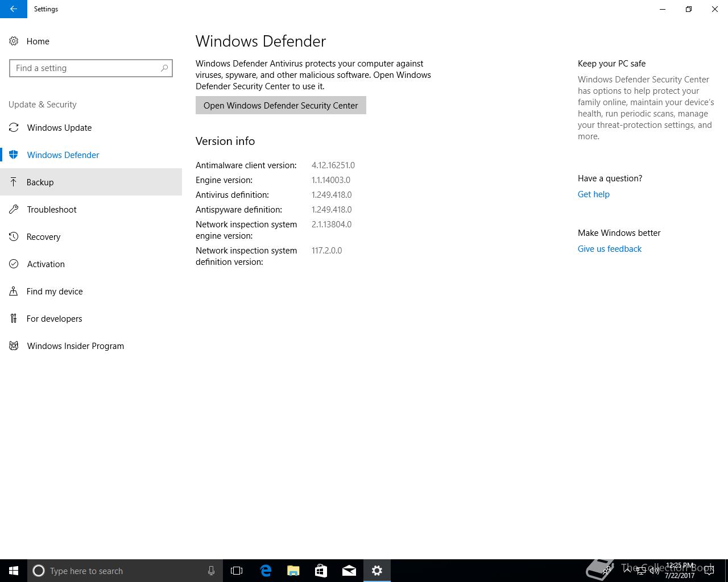The image size is (728, 582).
Task: Click the Antivirus definition label
Action: pos(232,195)
